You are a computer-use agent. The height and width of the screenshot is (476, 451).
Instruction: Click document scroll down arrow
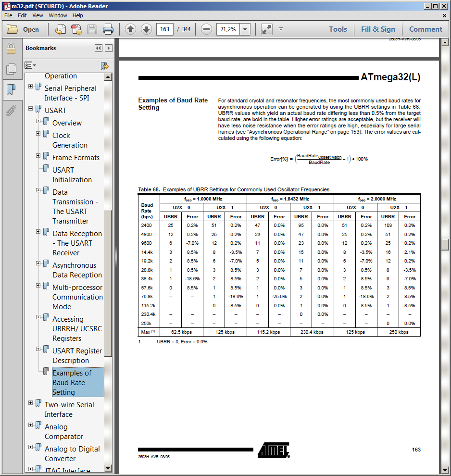coord(445,470)
